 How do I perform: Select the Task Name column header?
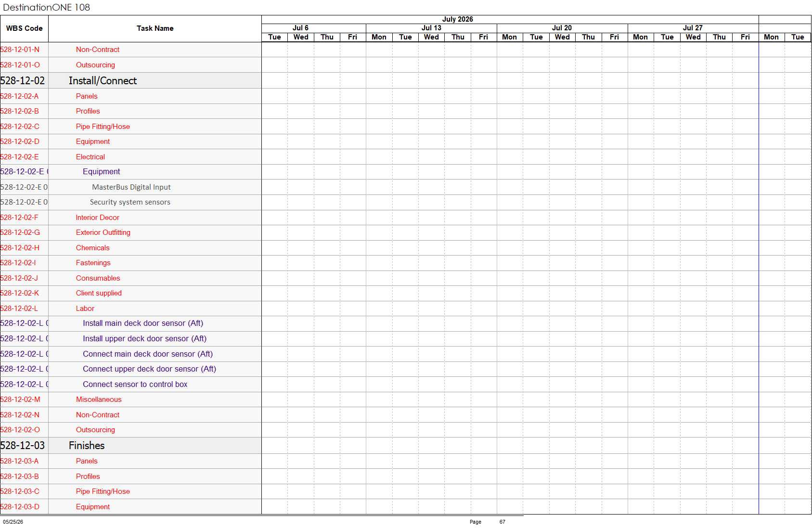click(155, 28)
